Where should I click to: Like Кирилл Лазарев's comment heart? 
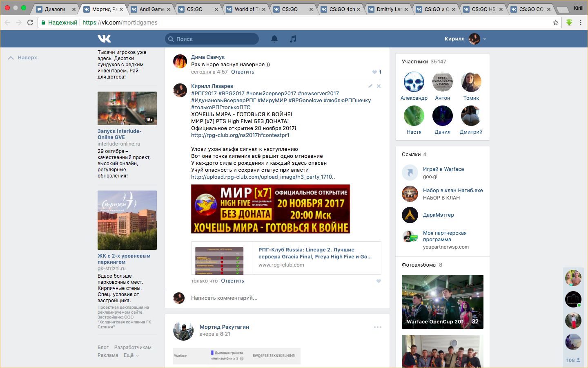(379, 281)
